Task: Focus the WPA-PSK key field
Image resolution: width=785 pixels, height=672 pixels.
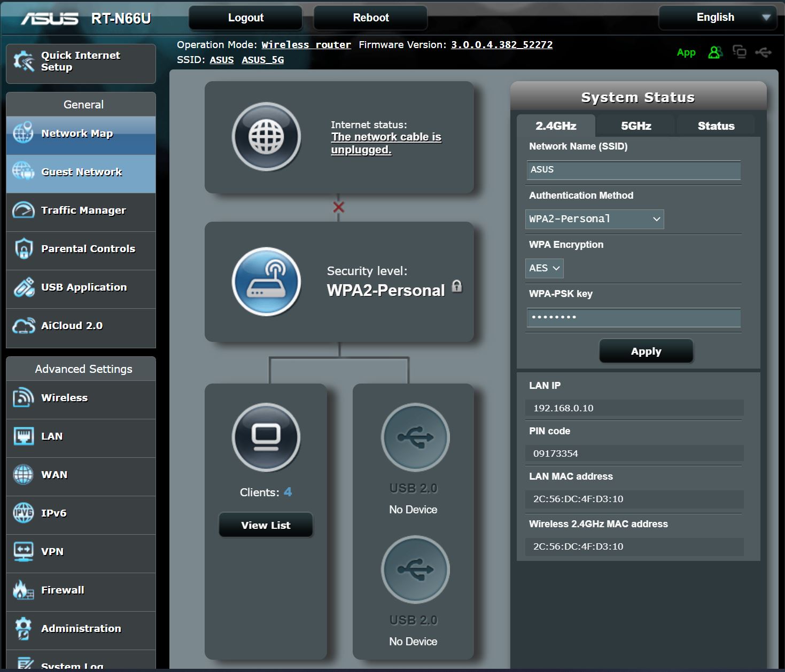Action: point(634,317)
